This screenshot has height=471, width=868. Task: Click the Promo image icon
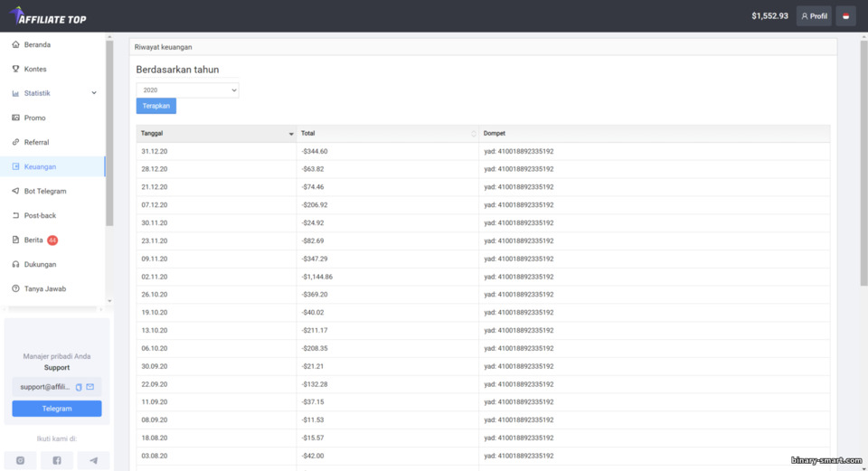(15, 118)
